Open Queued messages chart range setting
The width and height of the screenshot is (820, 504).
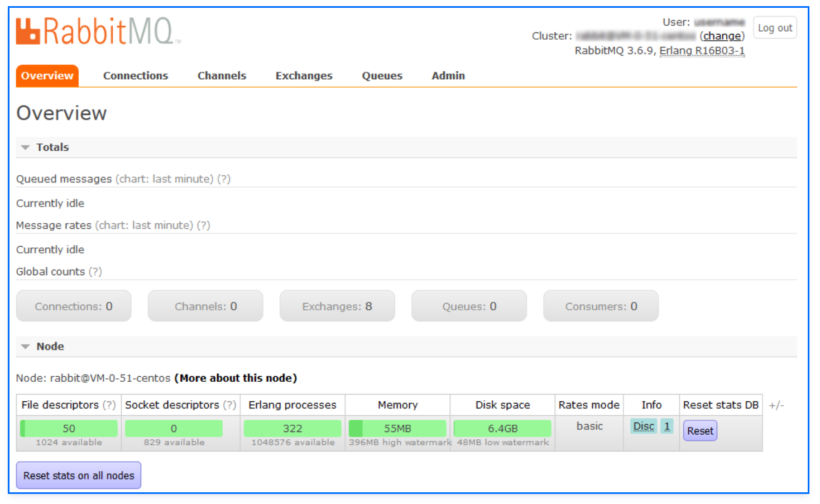(x=165, y=179)
